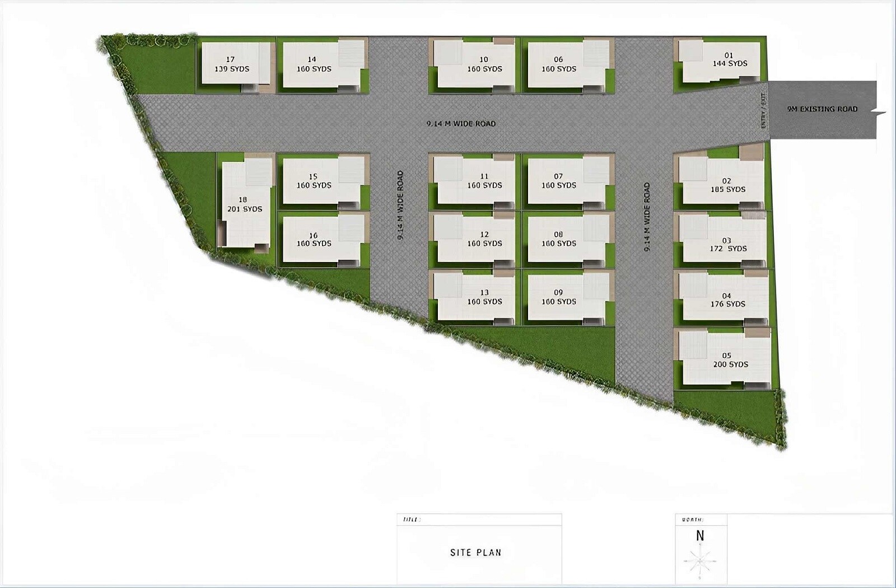Click the 9M EXISTING ROAD label

pyautogui.click(x=822, y=110)
